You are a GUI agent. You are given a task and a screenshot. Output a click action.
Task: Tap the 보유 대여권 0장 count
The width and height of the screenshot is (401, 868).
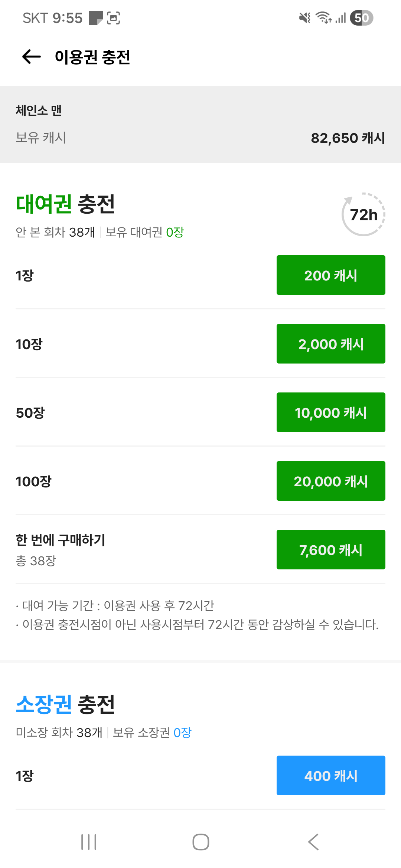pyautogui.click(x=145, y=232)
